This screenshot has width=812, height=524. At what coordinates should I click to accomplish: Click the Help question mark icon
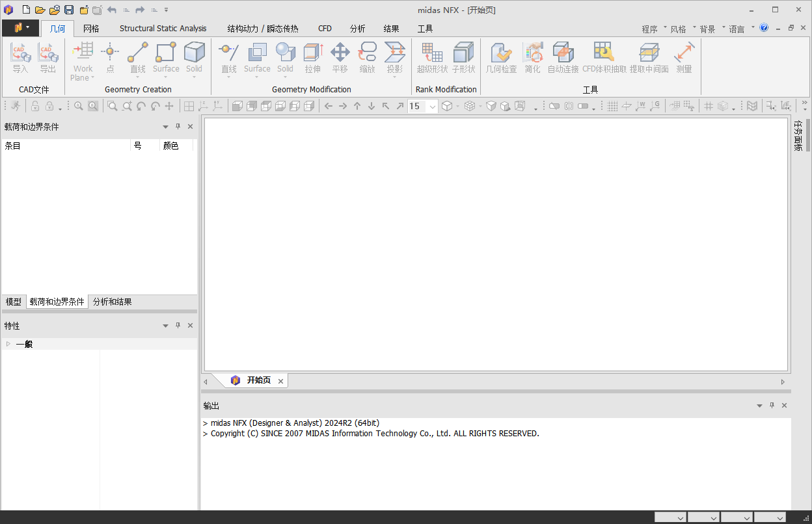(x=764, y=28)
